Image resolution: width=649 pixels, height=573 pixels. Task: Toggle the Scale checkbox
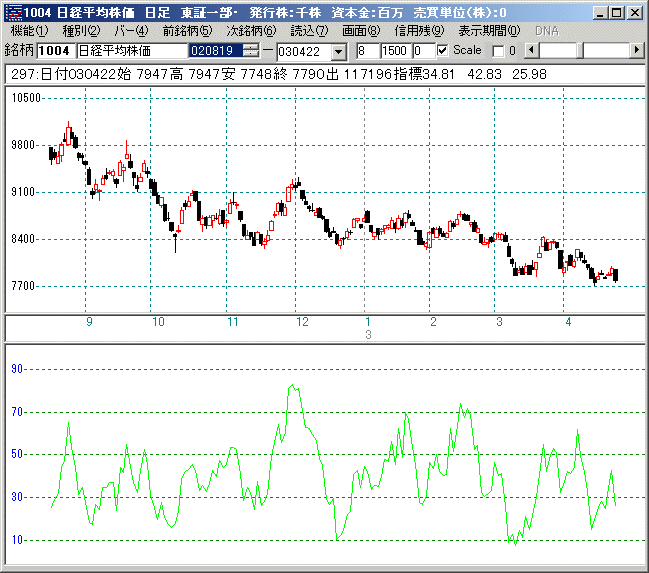coord(442,51)
